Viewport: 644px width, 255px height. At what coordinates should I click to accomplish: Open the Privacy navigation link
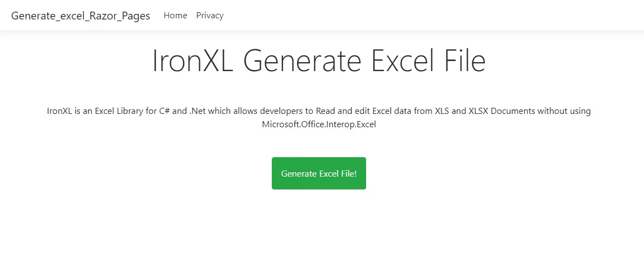pos(210,16)
